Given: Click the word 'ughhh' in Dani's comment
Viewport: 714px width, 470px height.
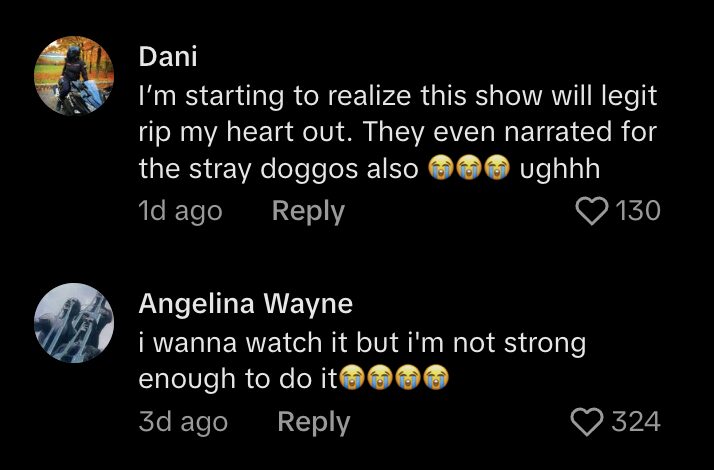Looking at the screenshot, I should tap(560, 169).
